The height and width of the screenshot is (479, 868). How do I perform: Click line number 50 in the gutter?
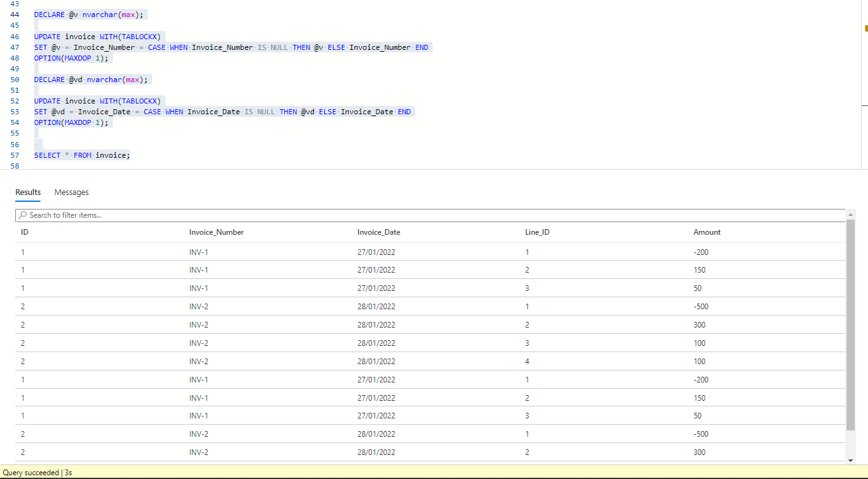point(15,80)
